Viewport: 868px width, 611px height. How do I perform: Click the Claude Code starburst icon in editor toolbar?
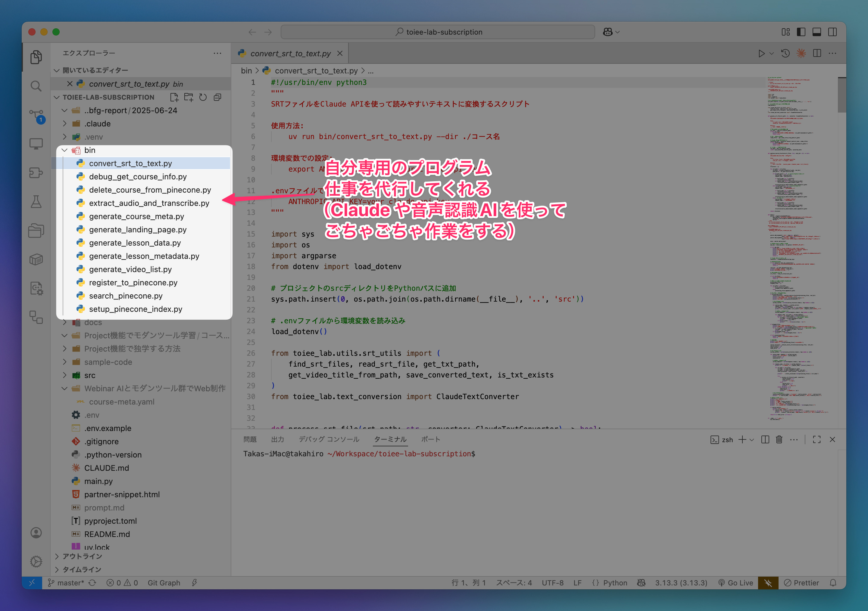pyautogui.click(x=801, y=54)
